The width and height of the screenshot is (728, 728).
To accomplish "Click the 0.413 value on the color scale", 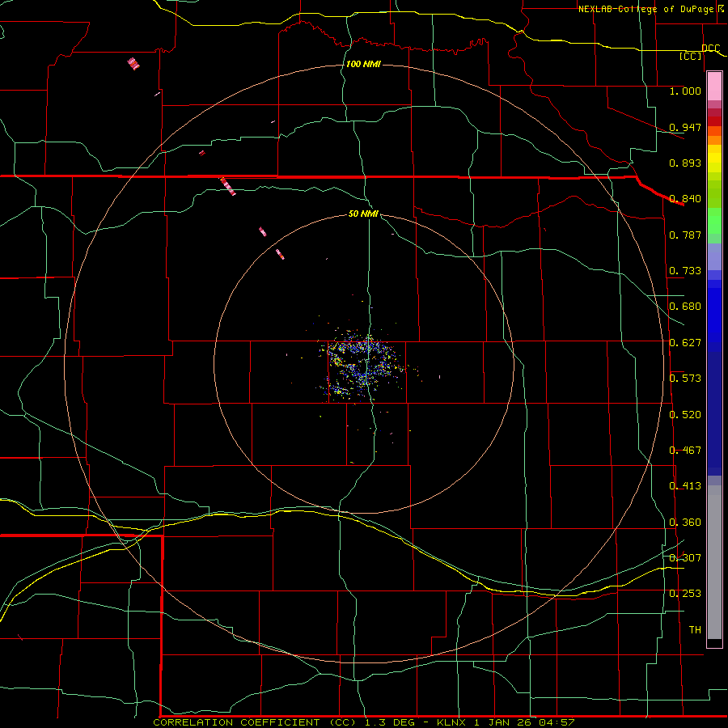I will [x=685, y=486].
